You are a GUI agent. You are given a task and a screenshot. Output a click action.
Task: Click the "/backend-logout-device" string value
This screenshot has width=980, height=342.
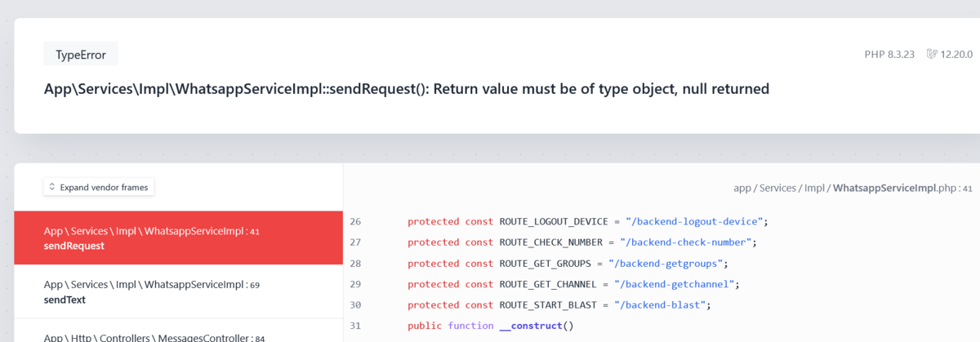click(694, 221)
